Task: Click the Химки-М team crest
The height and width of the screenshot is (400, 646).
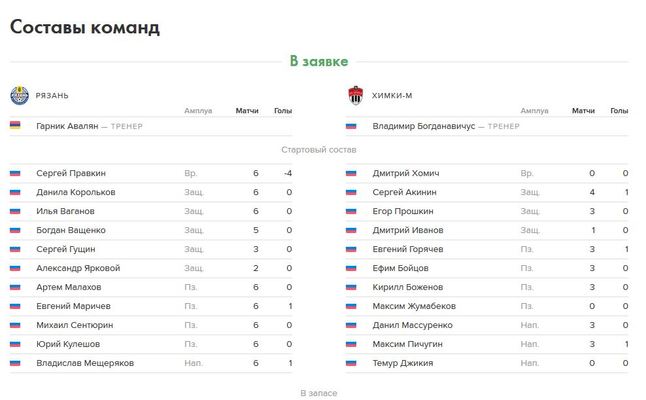Action: (355, 95)
